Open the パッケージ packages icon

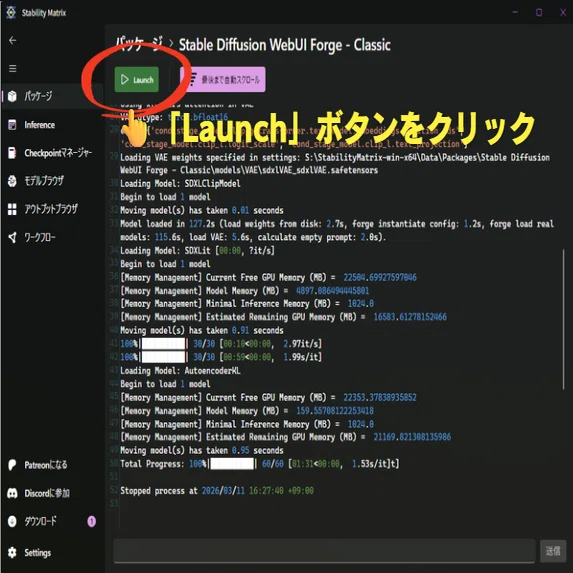point(12,96)
